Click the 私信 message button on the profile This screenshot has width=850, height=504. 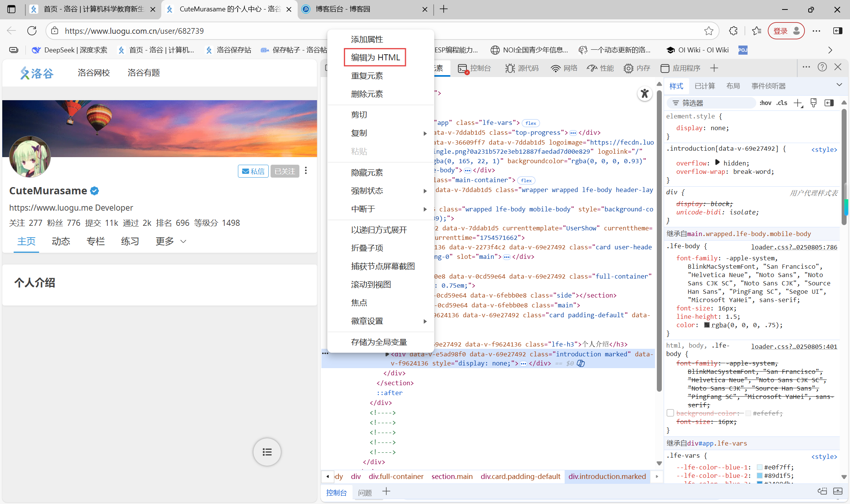[253, 171]
